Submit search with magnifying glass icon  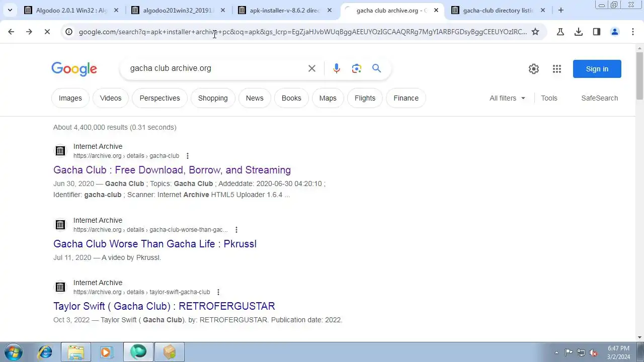(376, 68)
